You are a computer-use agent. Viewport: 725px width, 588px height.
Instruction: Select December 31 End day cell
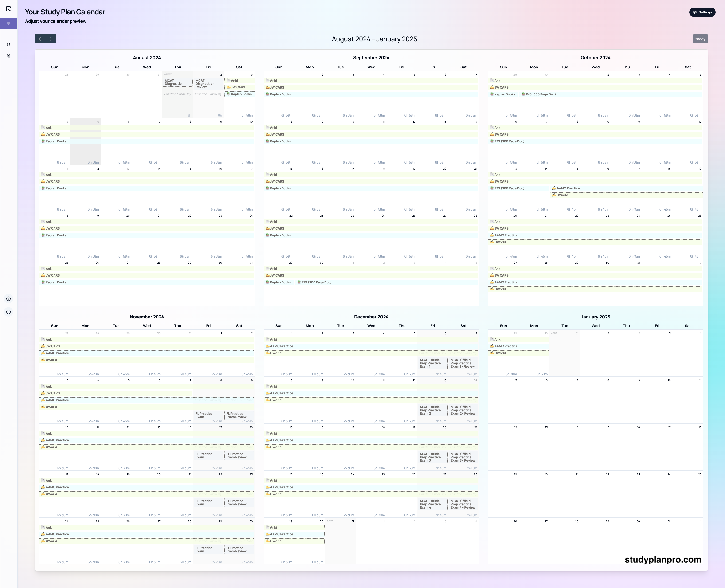coord(340,541)
